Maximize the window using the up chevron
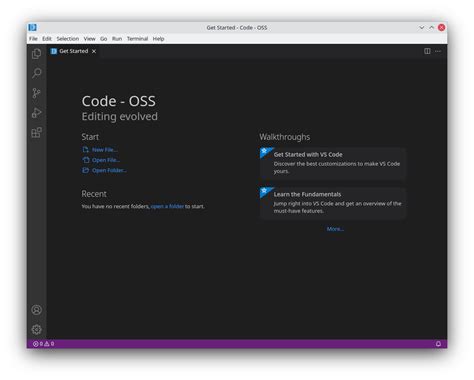The image size is (474, 380). [431, 27]
